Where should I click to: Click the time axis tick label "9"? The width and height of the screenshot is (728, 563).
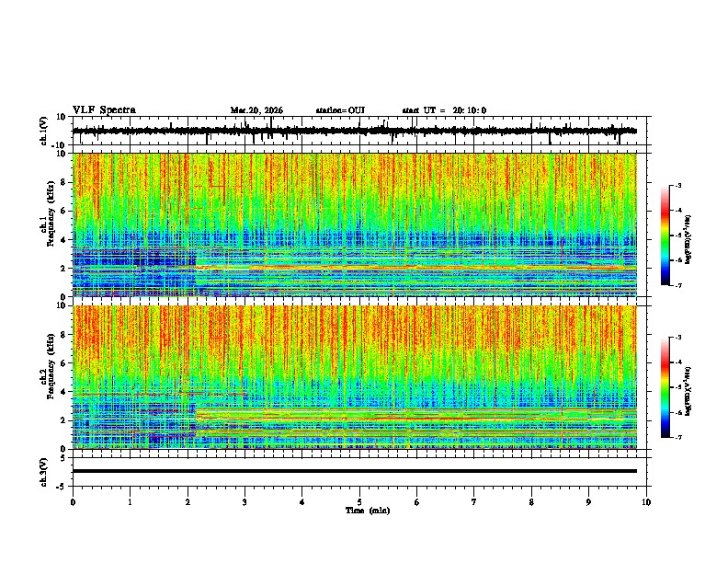[588, 502]
